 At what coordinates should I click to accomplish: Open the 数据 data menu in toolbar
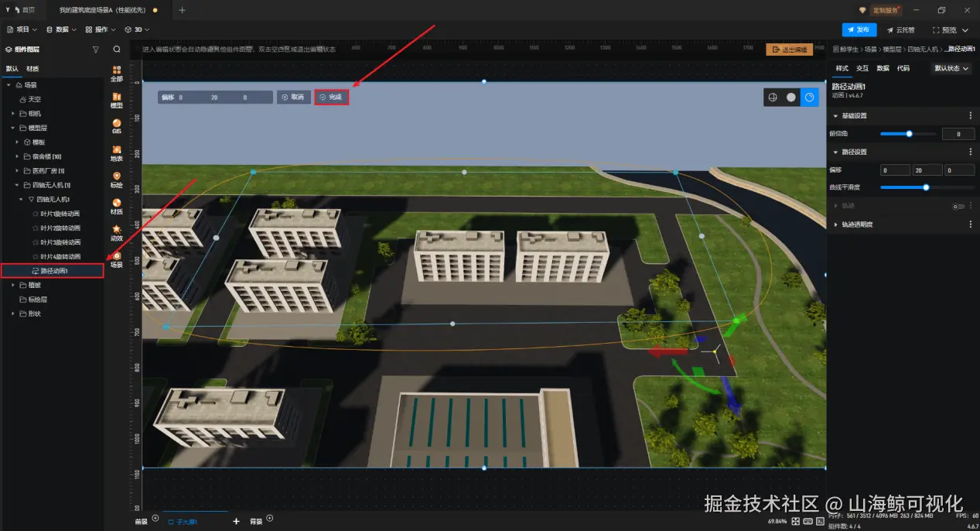[62, 29]
